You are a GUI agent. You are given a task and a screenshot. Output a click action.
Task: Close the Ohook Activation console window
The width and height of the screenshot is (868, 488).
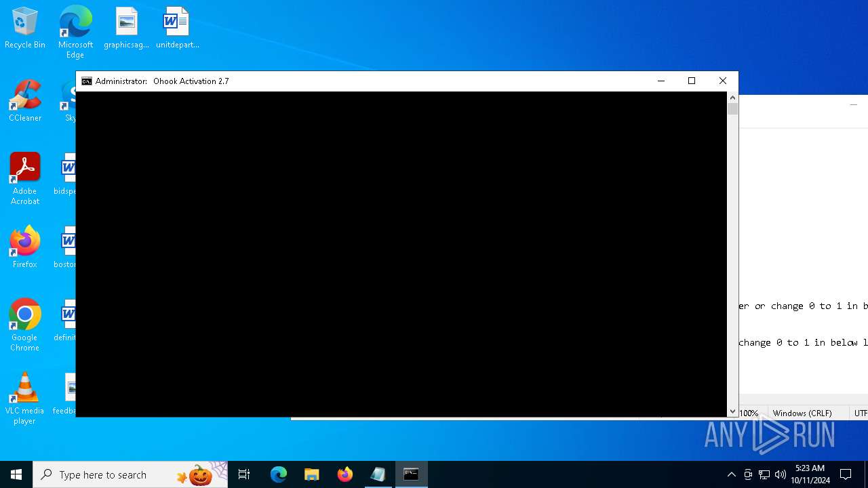tap(723, 81)
